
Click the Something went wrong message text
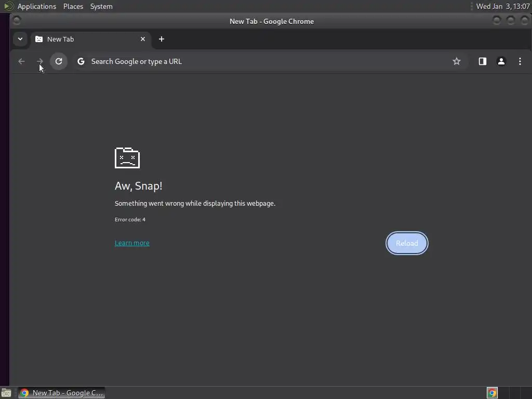pyautogui.click(x=195, y=203)
